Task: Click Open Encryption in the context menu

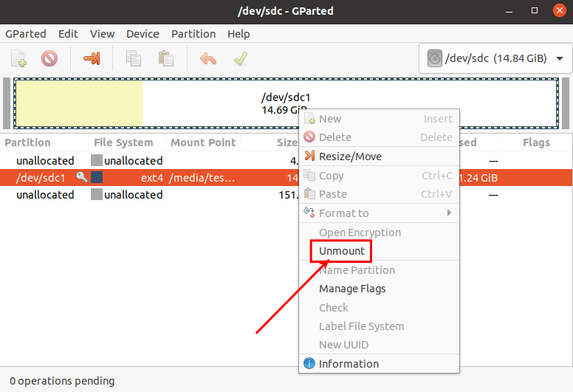Action: [x=379, y=233]
